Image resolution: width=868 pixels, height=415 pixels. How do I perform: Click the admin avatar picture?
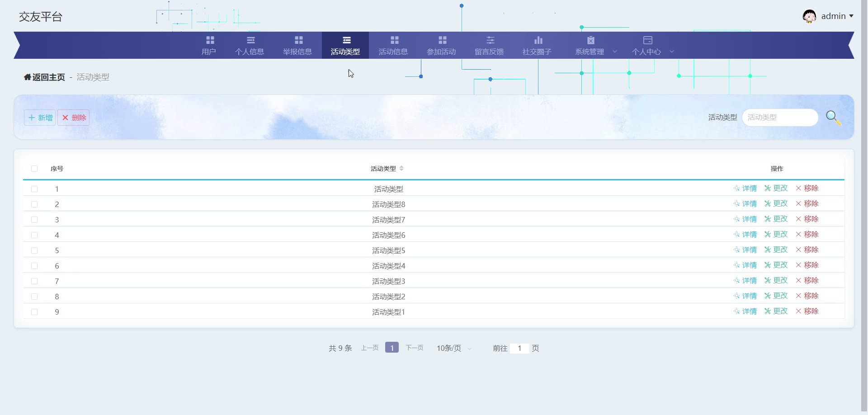click(x=809, y=16)
